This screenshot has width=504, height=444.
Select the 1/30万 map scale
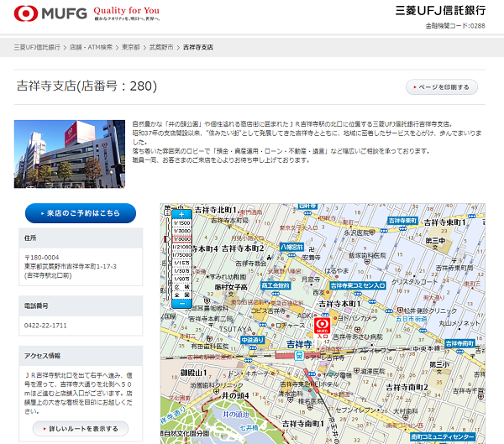pos(182,271)
